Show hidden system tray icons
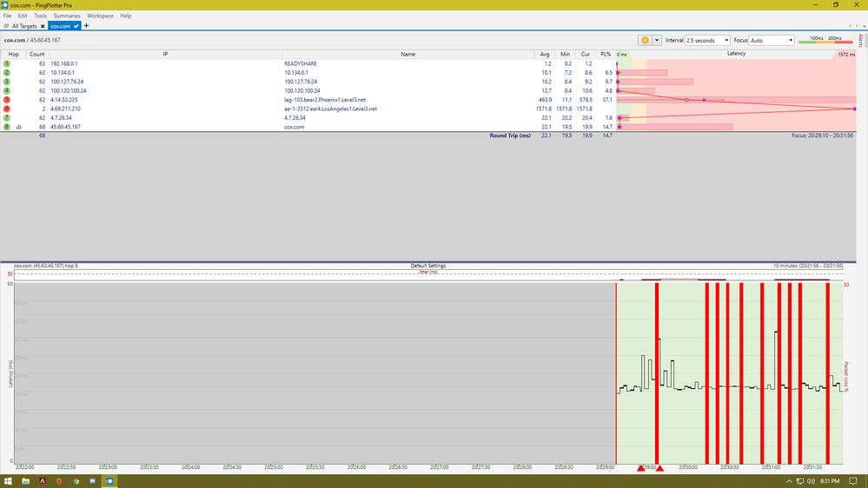The width and height of the screenshot is (868, 488). pos(790,481)
